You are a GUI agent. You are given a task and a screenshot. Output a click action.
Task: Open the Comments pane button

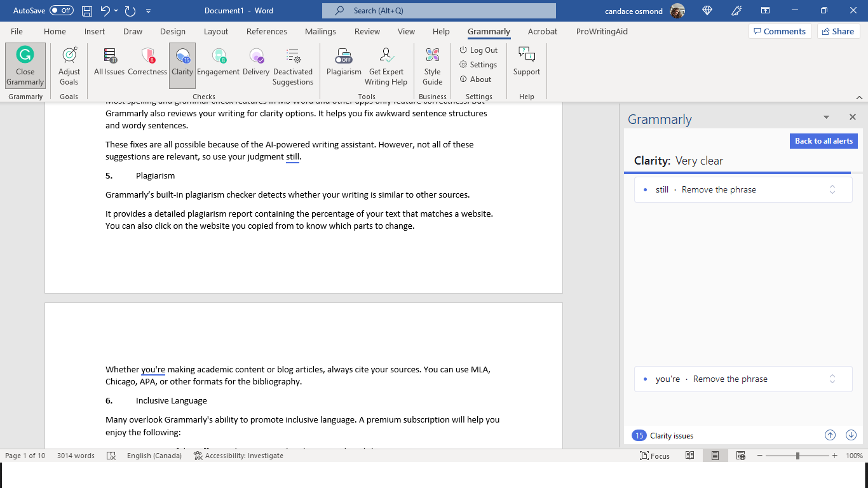tap(779, 31)
